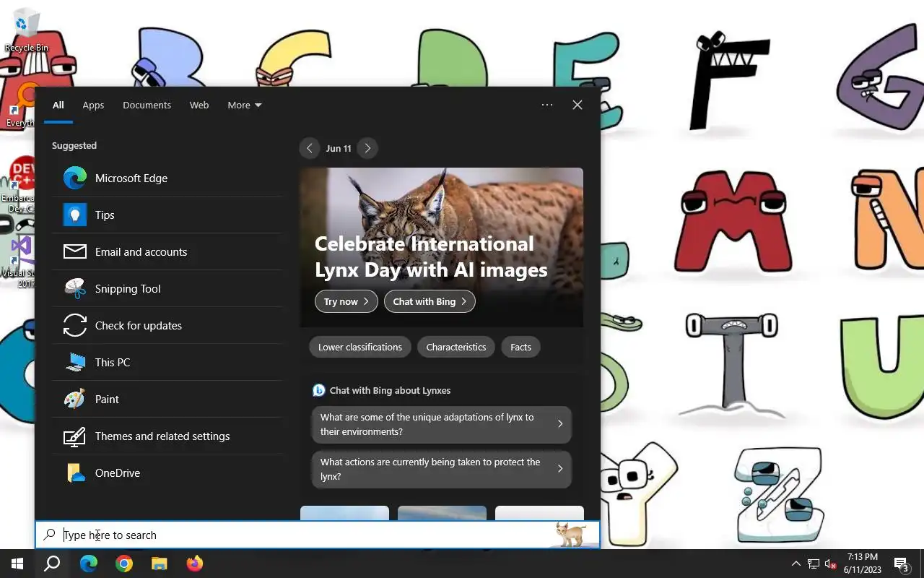Screen dimensions: 924x578
Task: Switch to the Web search tab
Action: [199, 105]
